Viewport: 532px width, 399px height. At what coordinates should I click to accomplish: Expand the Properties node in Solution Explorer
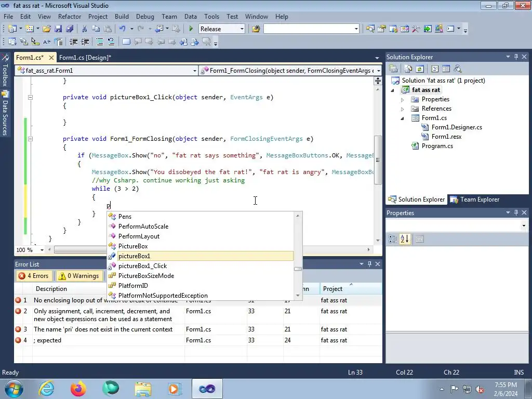403,100
